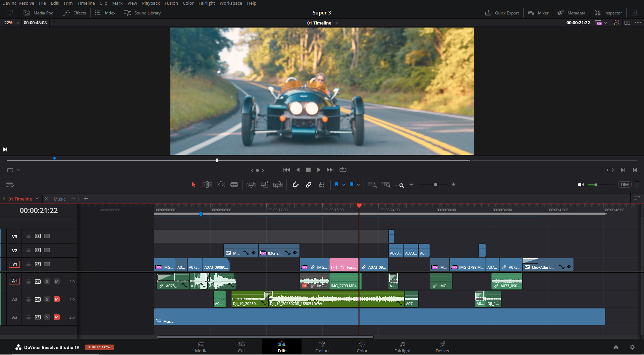Image resolution: width=644 pixels, height=355 pixels.
Task: Select the arrow Selection Mode tool
Action: tap(194, 185)
